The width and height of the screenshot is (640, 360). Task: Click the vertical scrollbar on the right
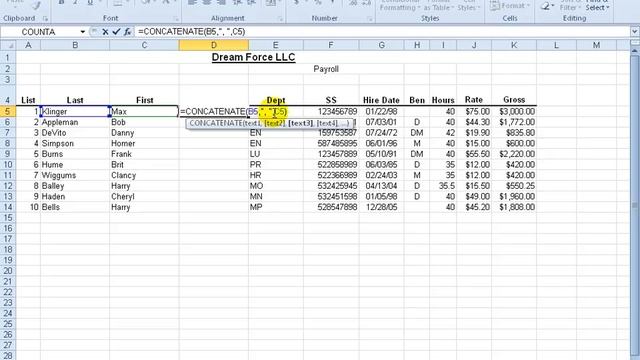[x=635, y=204]
